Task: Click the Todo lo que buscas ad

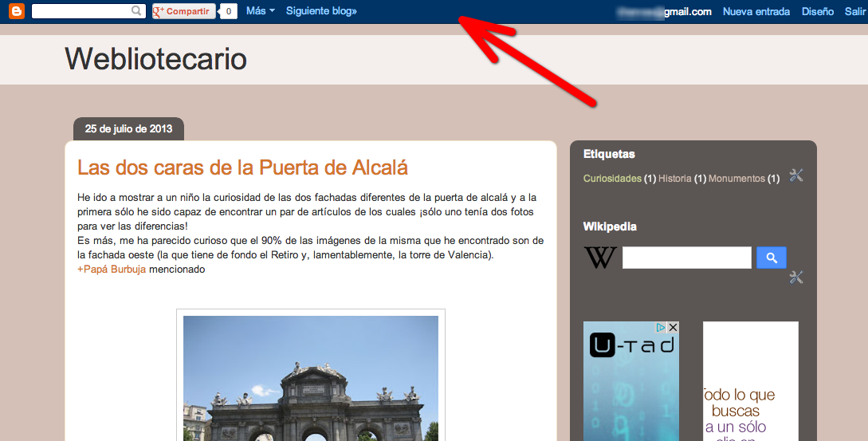Action: [751, 382]
